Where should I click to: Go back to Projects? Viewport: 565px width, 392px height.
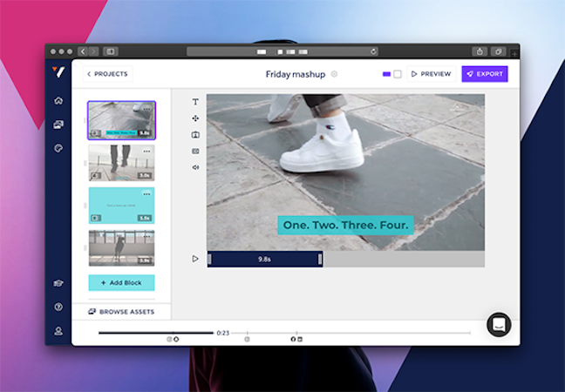[x=108, y=74]
